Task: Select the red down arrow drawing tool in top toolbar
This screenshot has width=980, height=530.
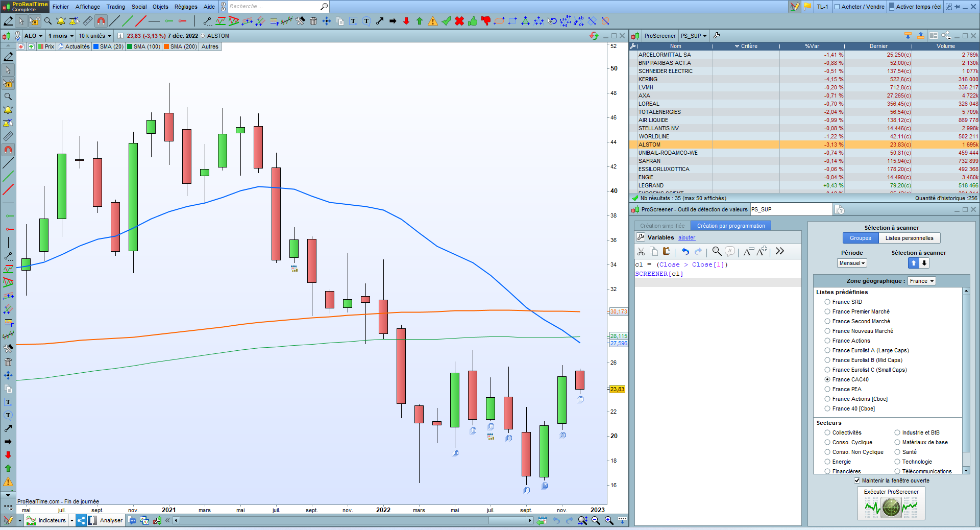Action: pos(406,21)
